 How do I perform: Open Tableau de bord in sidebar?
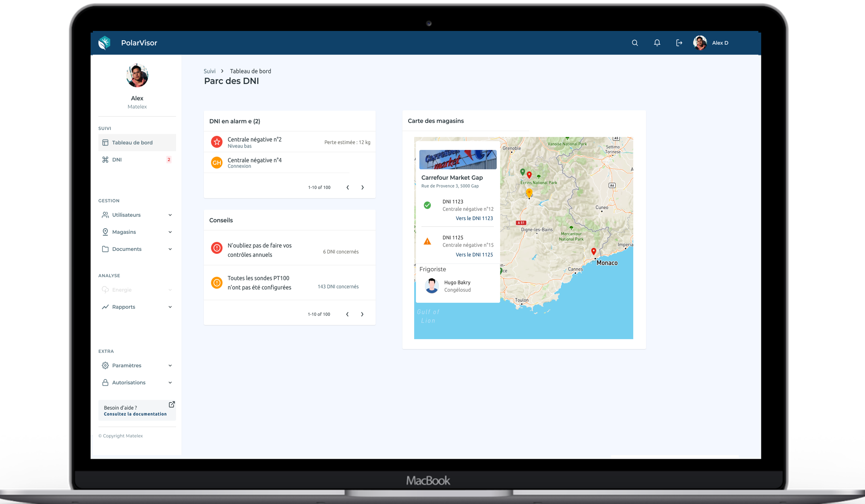click(137, 142)
